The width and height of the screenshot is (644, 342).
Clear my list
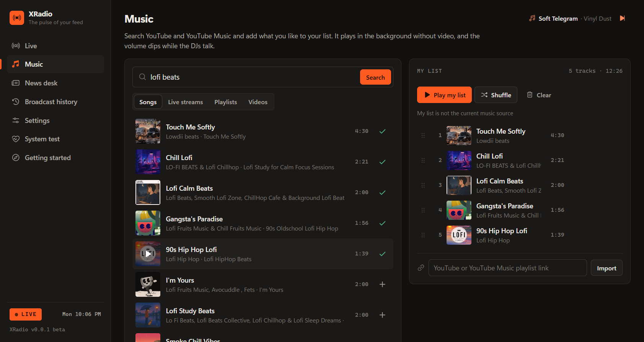(x=539, y=95)
